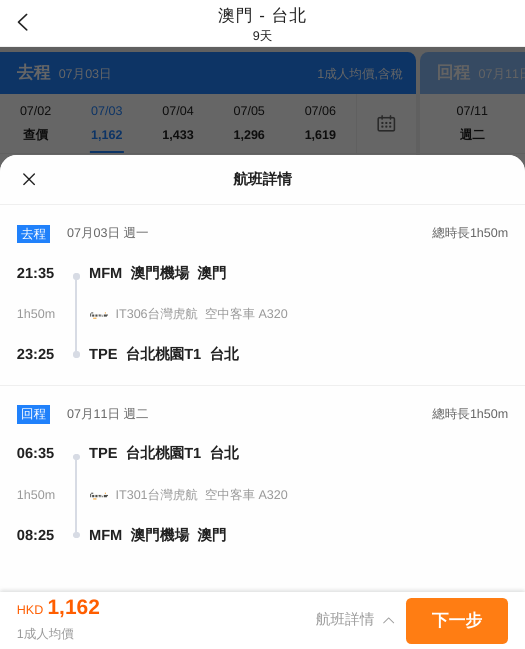Choose the 07/04 date priced 1,433

[178, 123]
